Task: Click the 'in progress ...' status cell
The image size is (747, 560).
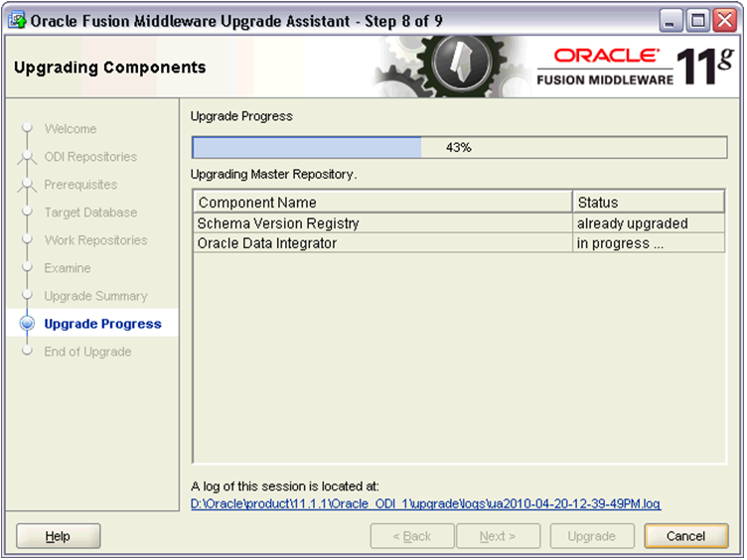Action: click(x=649, y=243)
